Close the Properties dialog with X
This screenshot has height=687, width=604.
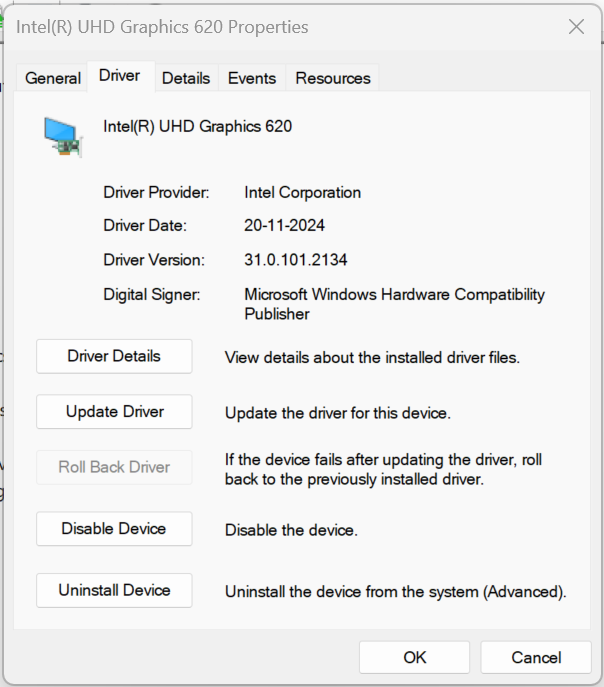pyautogui.click(x=576, y=27)
